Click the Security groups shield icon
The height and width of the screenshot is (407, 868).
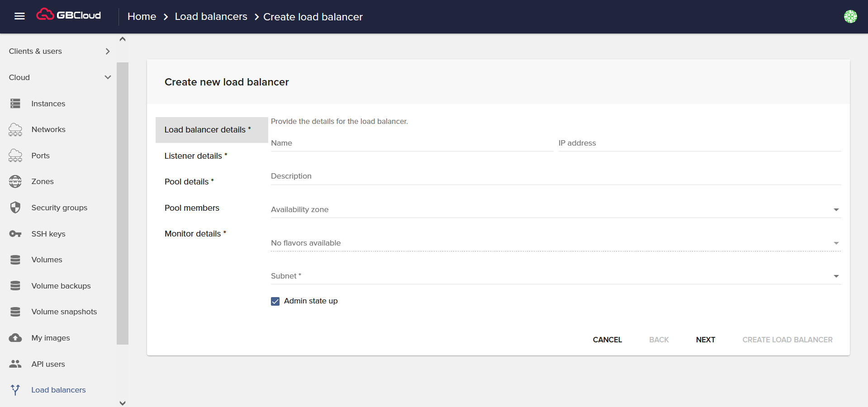[x=15, y=208]
